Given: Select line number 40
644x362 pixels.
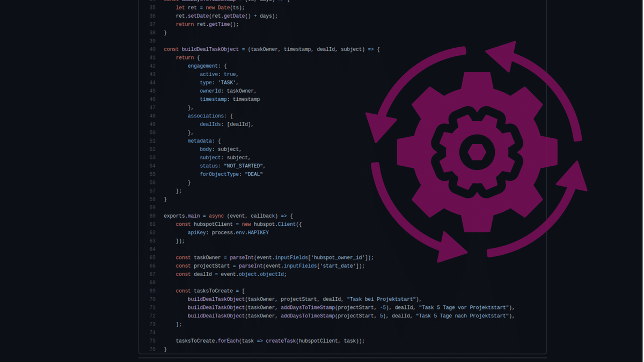Looking at the screenshot, I should [152, 49].
